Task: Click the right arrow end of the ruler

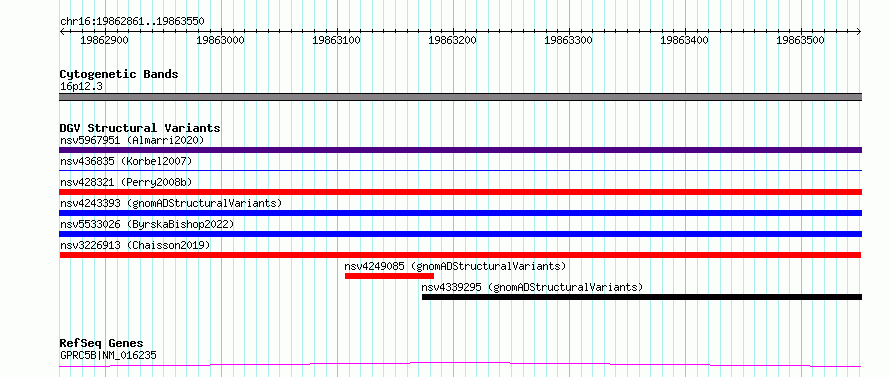Action: 859,31
